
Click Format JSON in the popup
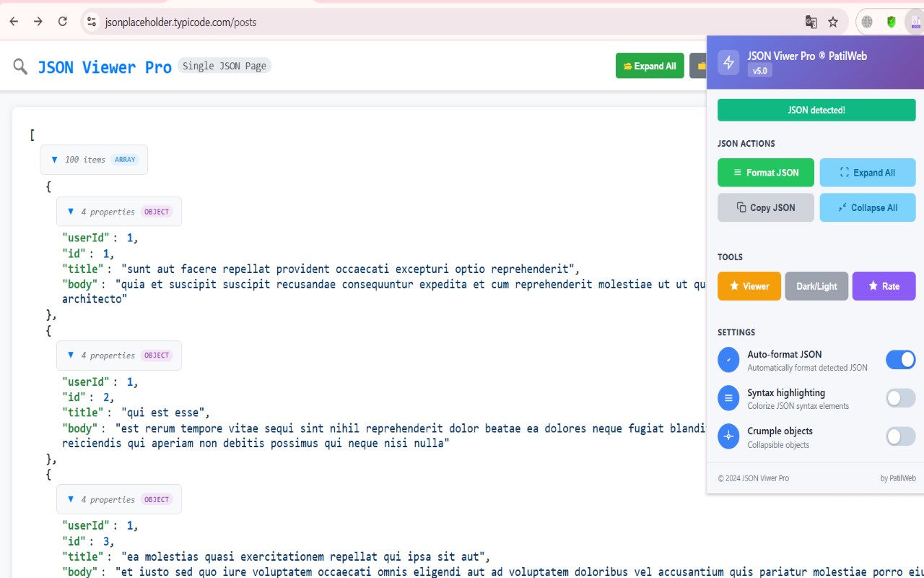766,173
